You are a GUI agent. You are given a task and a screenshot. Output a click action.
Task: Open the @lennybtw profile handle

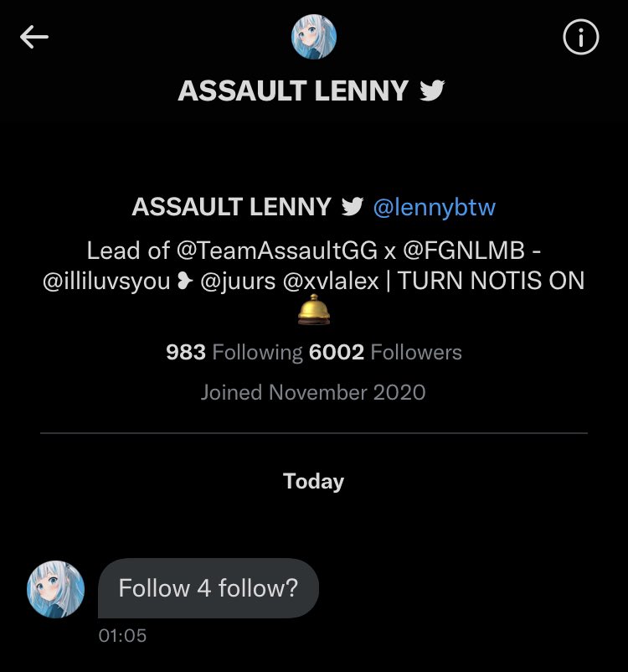[x=434, y=207]
